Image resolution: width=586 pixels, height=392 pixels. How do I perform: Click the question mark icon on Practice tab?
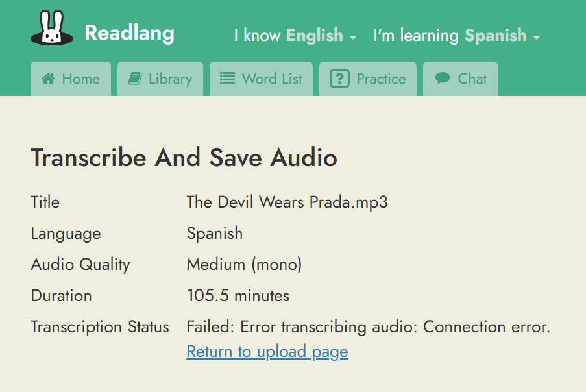(339, 79)
